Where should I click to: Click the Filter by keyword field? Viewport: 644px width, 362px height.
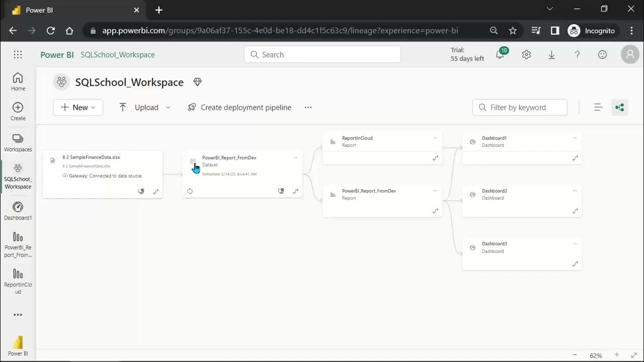[520, 107]
